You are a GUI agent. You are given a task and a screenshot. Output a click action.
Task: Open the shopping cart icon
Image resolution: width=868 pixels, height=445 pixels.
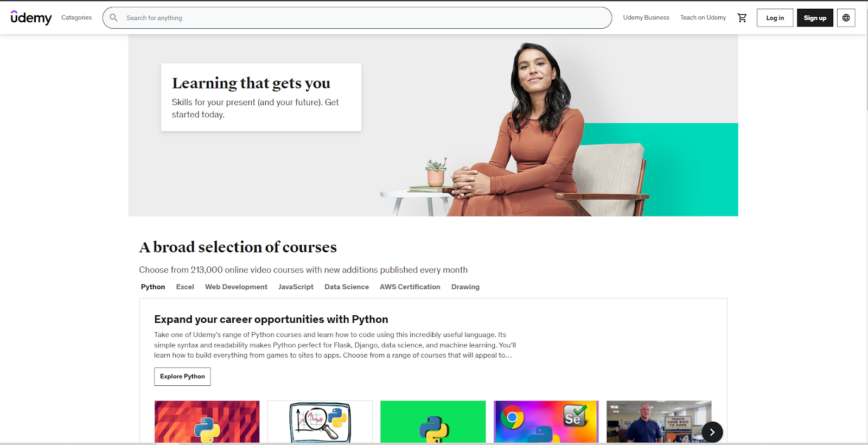[742, 18]
